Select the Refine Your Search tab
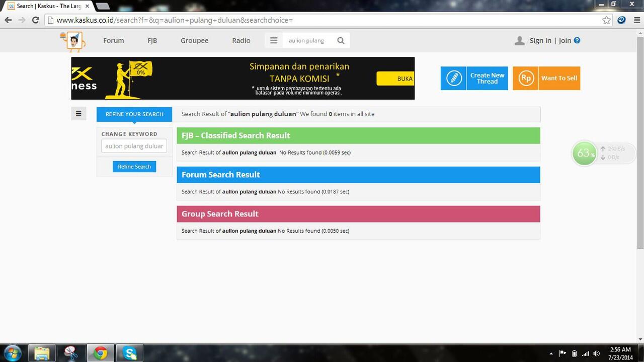 coord(134,114)
